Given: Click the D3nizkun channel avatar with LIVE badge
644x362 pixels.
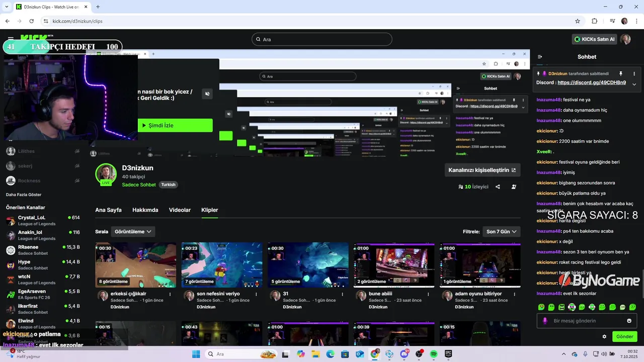Looking at the screenshot, I should tap(106, 173).
